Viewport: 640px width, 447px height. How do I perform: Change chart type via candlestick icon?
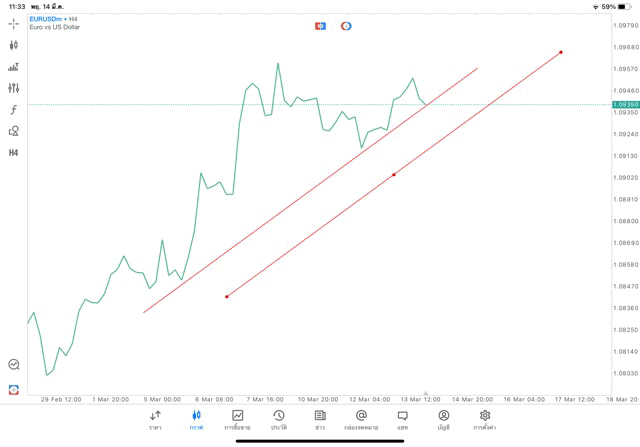pos(14,45)
